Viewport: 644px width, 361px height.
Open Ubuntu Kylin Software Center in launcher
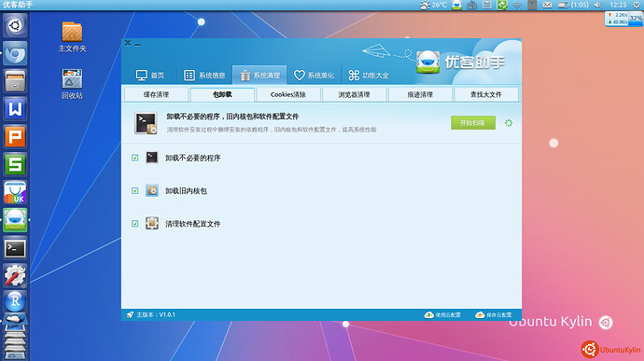[x=15, y=192]
